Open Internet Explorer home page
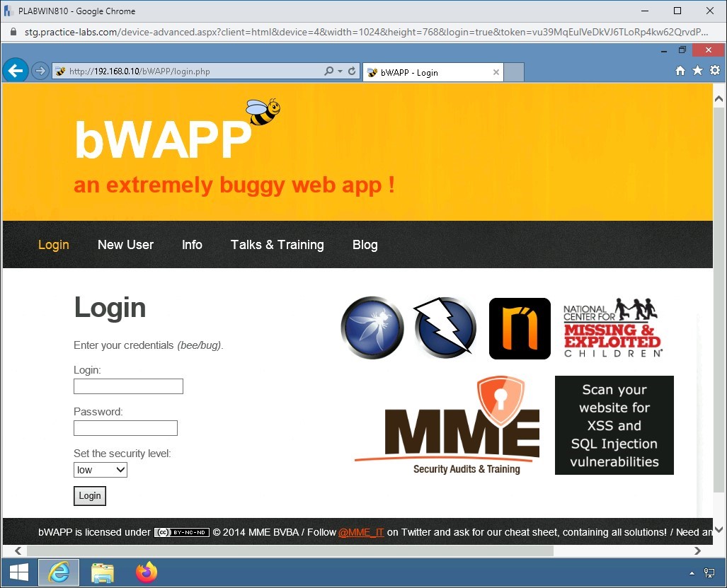Screen dimensions: 727x588 [679, 71]
